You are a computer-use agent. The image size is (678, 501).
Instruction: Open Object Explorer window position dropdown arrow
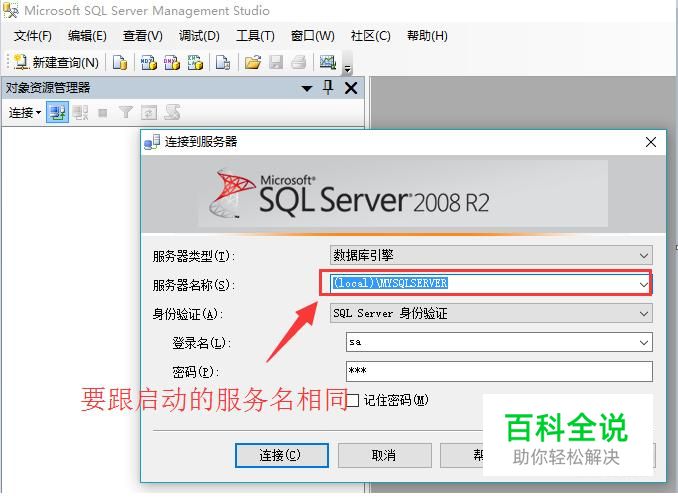(x=307, y=89)
